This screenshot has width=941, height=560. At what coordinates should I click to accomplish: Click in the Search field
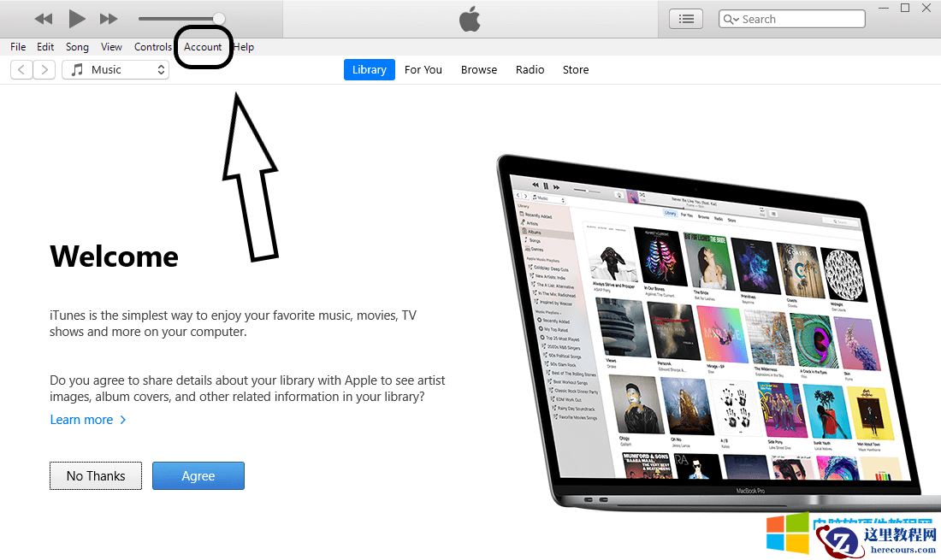coord(791,19)
